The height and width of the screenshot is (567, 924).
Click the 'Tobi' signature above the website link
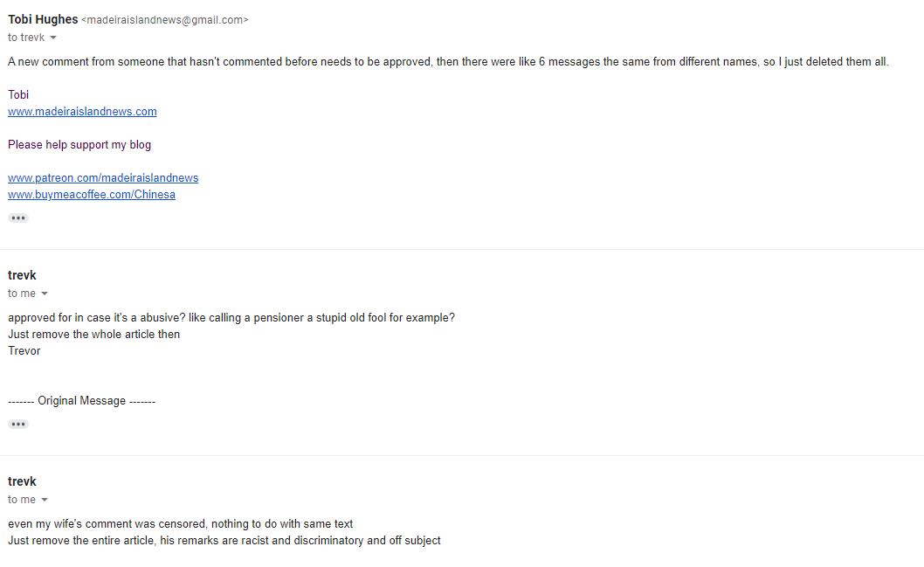point(18,94)
